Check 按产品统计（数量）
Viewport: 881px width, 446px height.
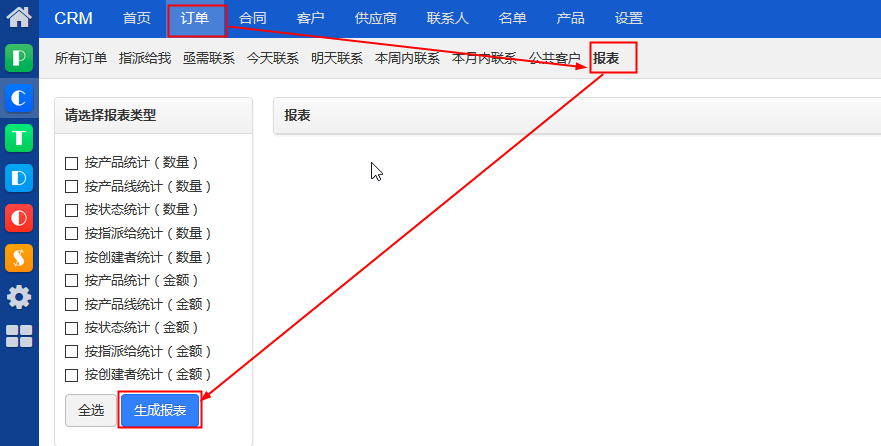click(x=71, y=163)
